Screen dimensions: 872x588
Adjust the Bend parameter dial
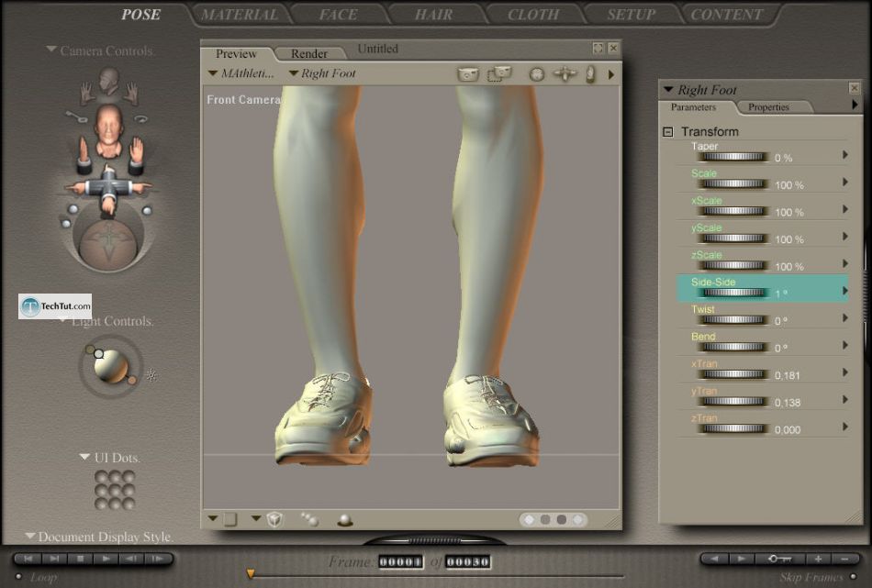[x=733, y=347]
